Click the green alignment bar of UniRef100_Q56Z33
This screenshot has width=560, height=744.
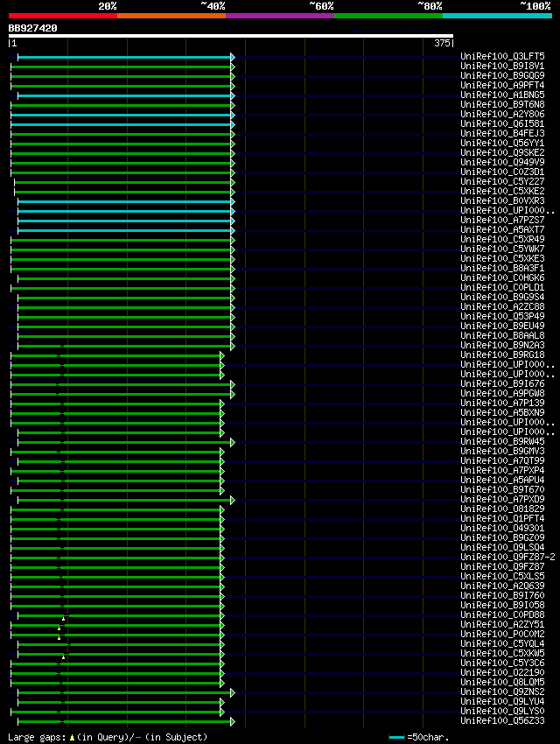(x=124, y=722)
